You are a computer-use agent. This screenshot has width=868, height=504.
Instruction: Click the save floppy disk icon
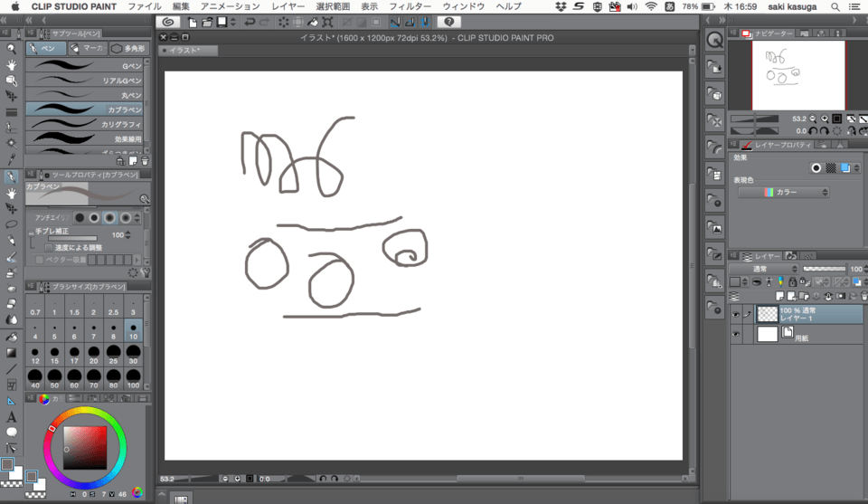(x=222, y=22)
